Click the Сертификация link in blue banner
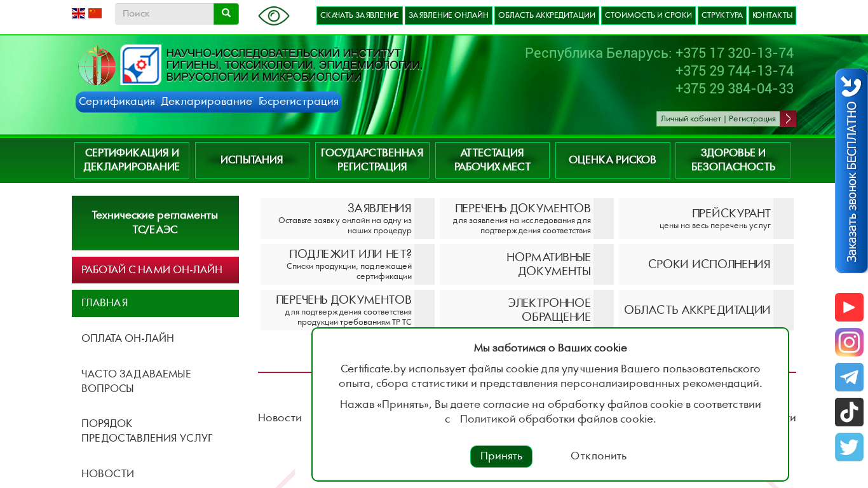Screen dimensions: 868x488 [x=117, y=102]
